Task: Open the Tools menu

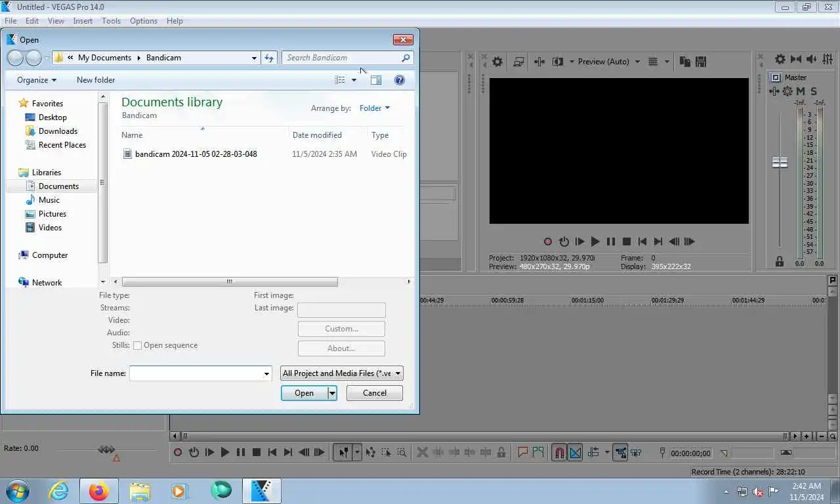Action: tap(111, 21)
